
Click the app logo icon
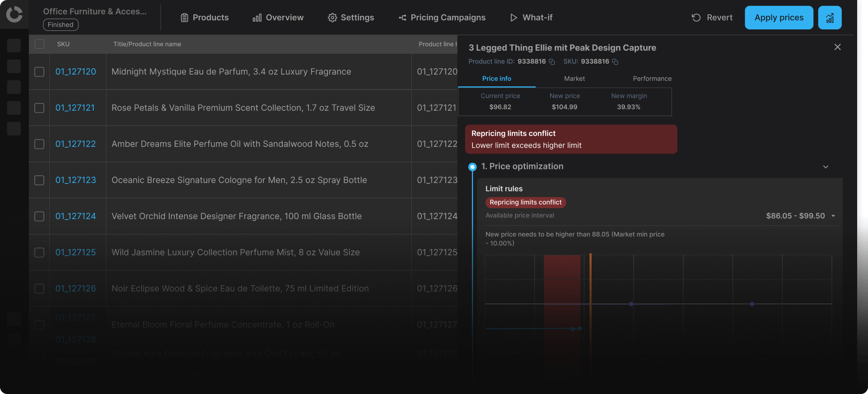click(14, 14)
